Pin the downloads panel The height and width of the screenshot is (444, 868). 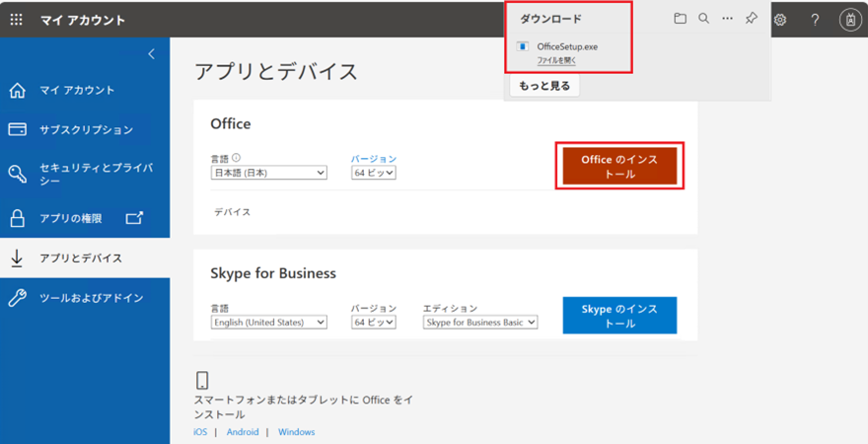tap(752, 19)
